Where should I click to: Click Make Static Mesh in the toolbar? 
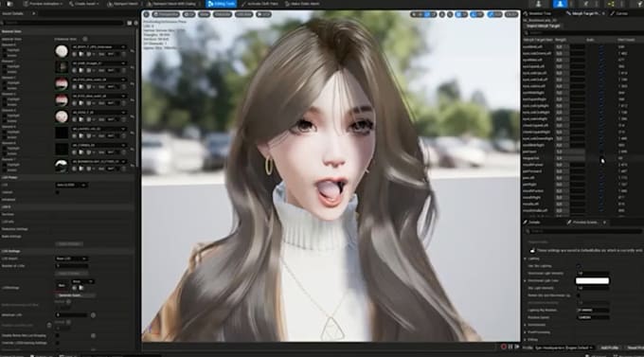302,4
